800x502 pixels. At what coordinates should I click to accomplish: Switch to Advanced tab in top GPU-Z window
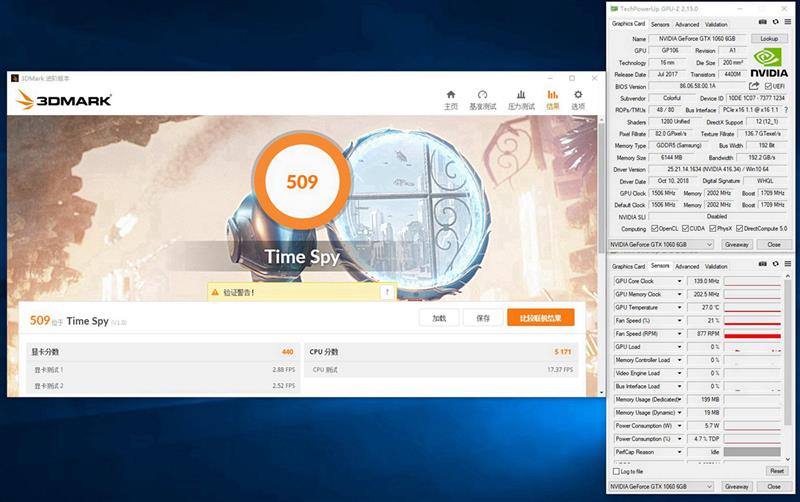pyautogui.click(x=687, y=24)
